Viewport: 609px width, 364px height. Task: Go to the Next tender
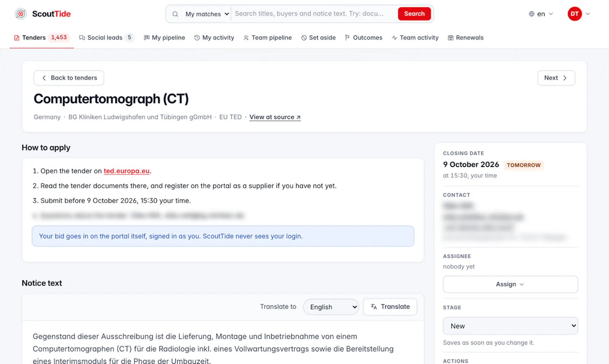556,78
